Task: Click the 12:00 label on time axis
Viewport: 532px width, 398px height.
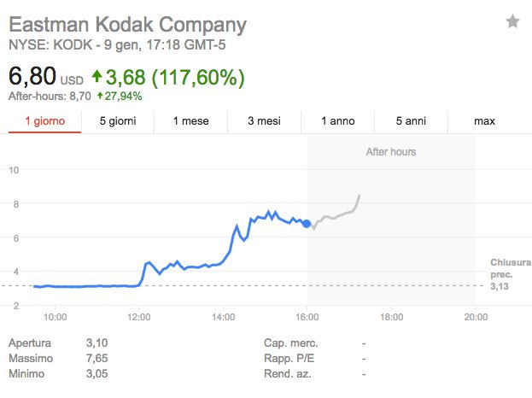Action: coord(139,317)
